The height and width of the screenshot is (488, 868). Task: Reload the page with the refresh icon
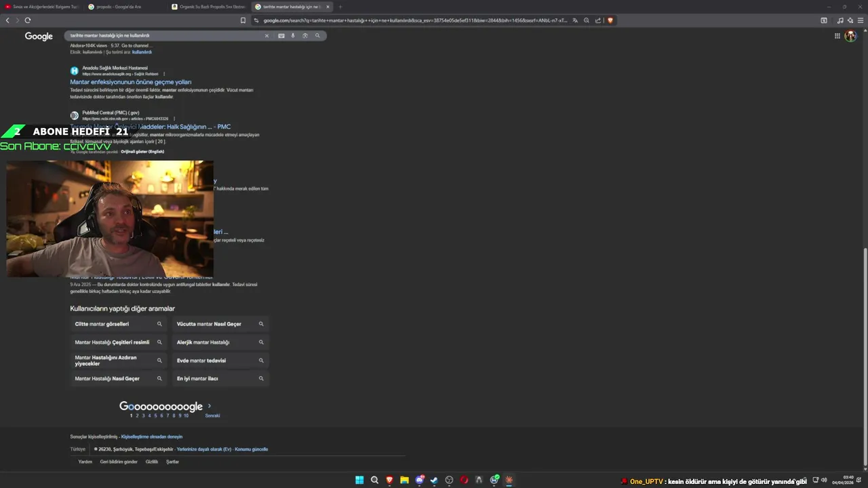(28, 20)
